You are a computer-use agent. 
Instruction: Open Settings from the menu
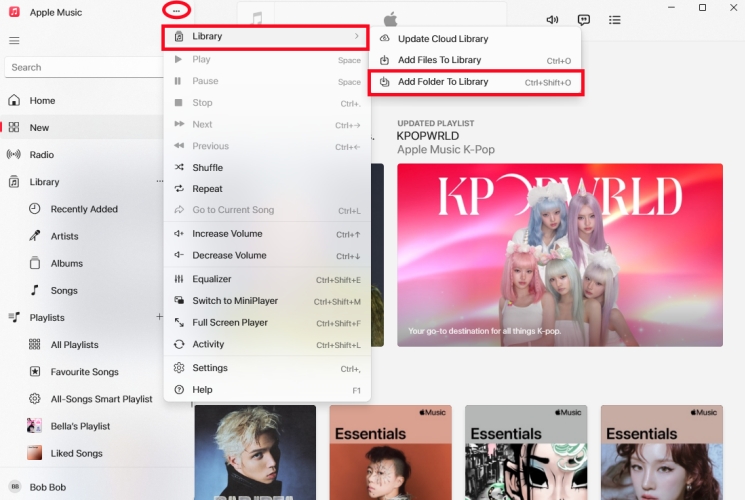(267, 368)
